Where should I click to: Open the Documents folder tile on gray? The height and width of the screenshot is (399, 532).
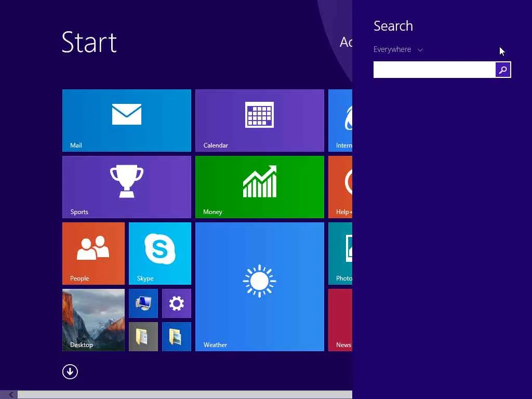coord(143,337)
